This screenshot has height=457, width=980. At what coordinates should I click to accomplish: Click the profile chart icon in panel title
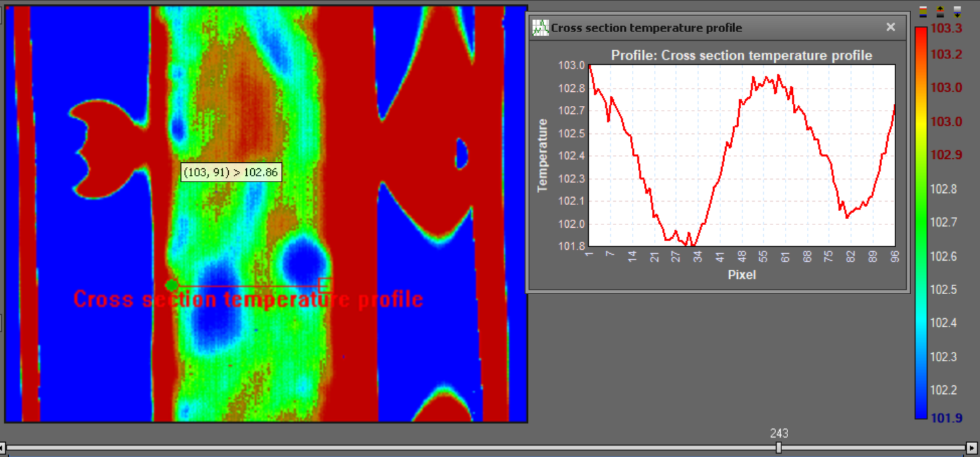540,27
